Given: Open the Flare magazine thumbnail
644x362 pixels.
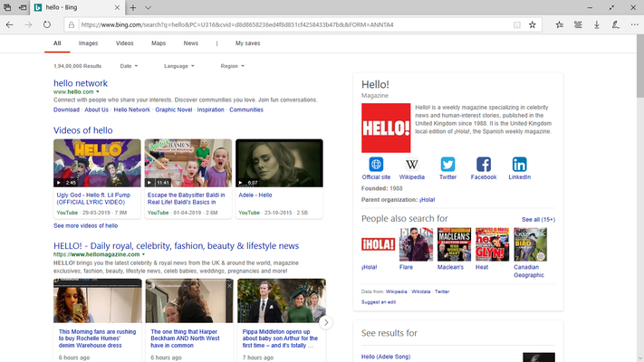Looking at the screenshot, I should coord(416,244).
